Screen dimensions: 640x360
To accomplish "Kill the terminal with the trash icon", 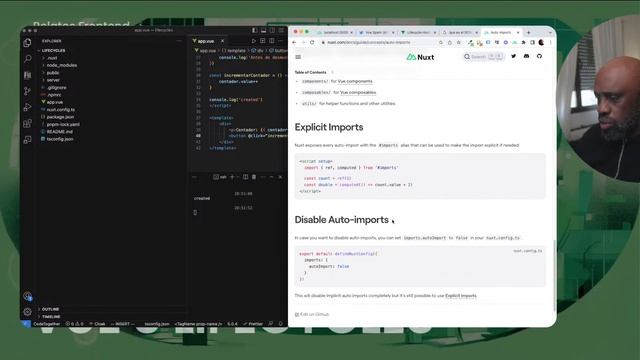I will pyautogui.click(x=254, y=177).
